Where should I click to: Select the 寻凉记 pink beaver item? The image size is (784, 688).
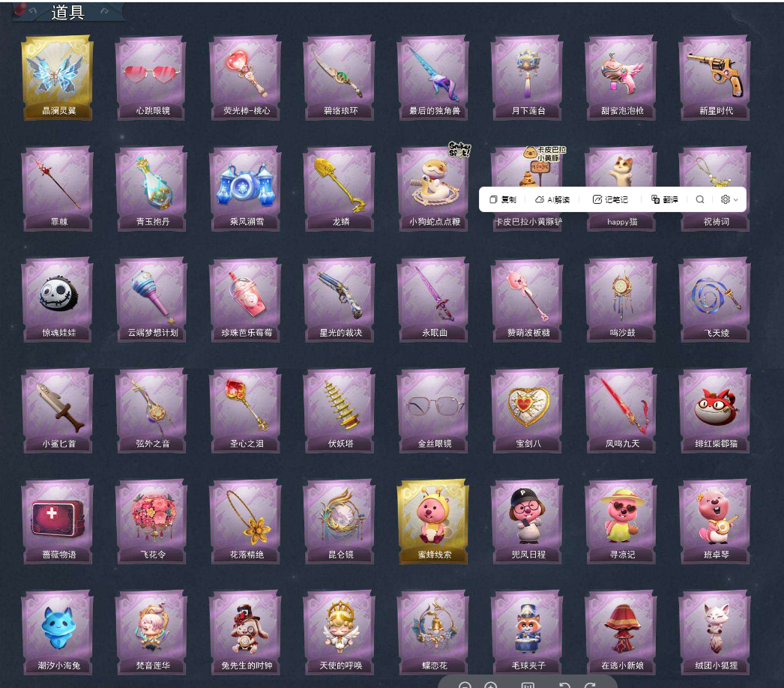point(621,522)
